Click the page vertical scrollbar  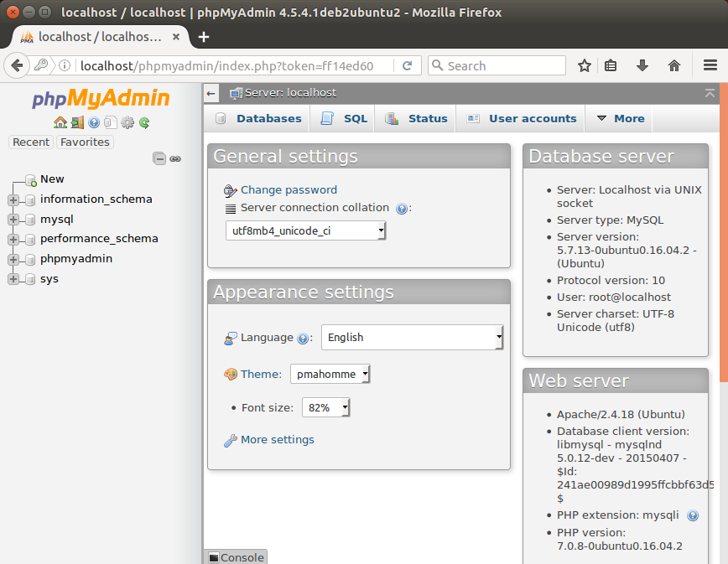click(x=724, y=232)
